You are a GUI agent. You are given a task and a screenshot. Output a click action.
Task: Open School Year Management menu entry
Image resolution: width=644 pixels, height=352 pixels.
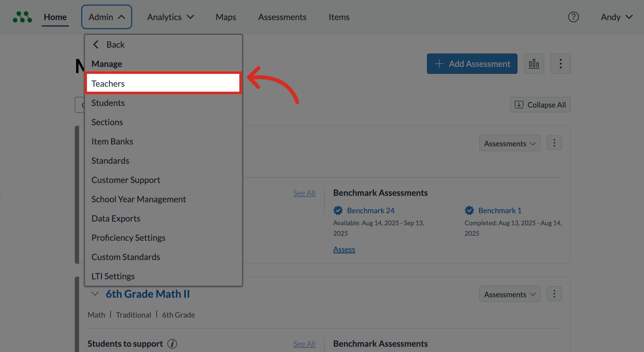click(138, 199)
